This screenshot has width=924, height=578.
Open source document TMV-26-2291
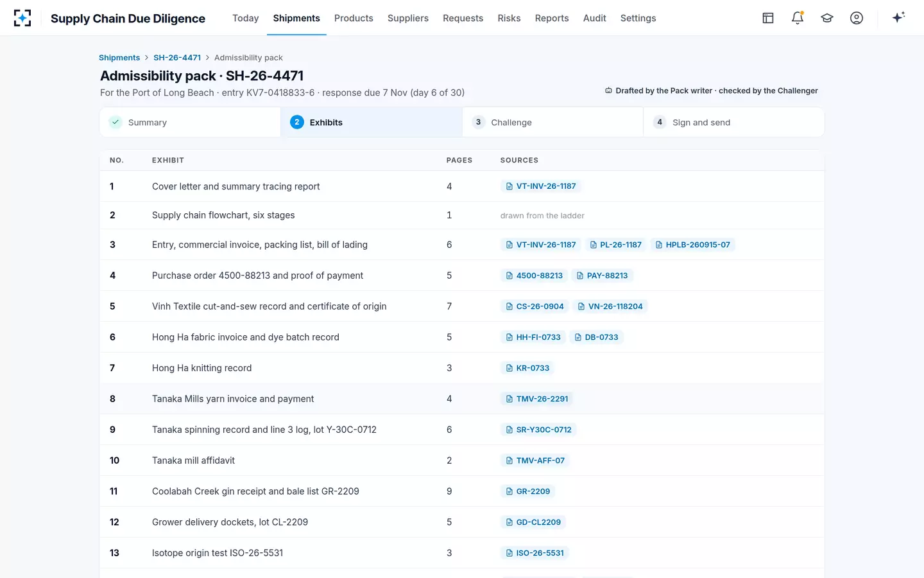(x=537, y=399)
